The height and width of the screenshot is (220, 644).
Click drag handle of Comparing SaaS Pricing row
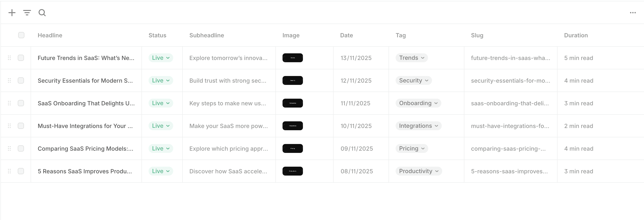tap(9, 148)
